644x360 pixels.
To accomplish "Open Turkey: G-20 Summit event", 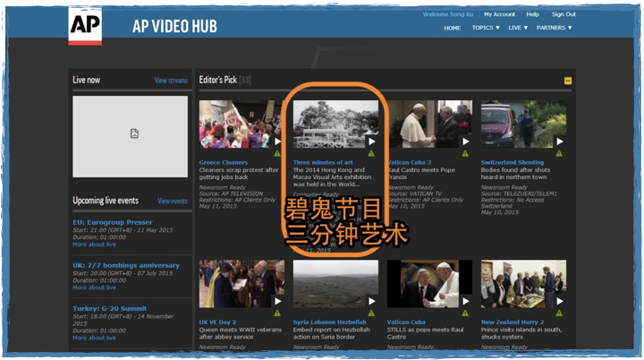I will pos(110,308).
